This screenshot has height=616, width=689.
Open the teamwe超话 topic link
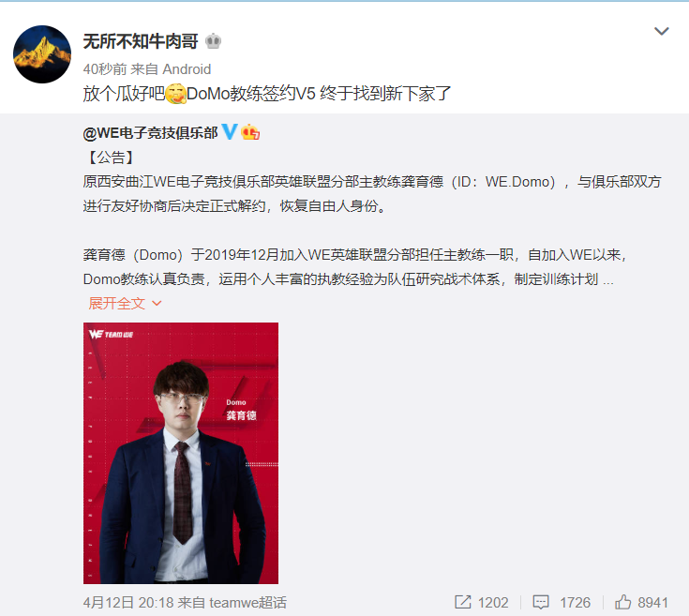(247, 602)
